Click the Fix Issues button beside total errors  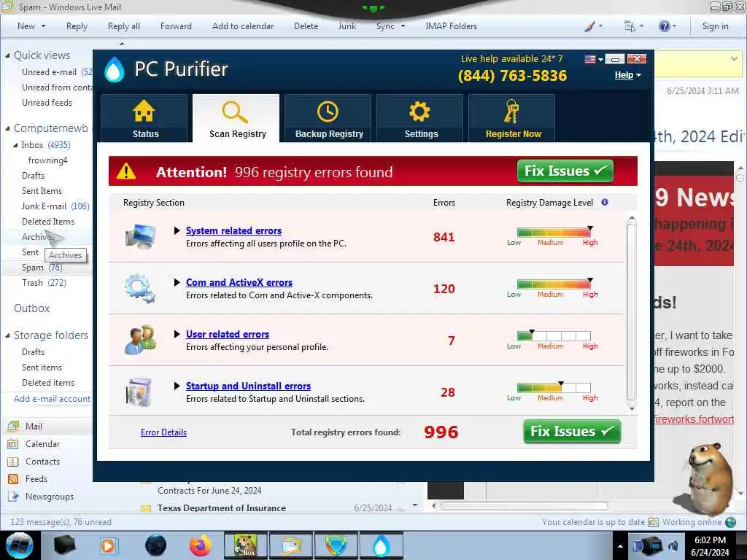[x=572, y=432]
